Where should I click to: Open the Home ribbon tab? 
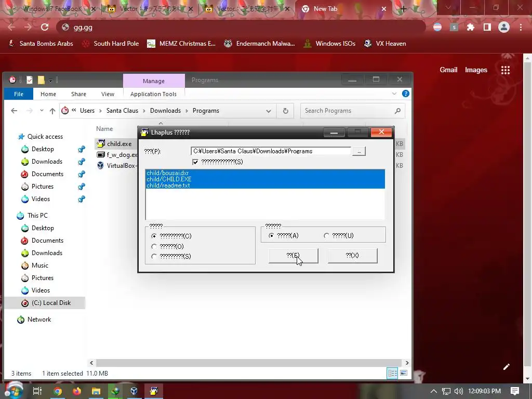(x=48, y=94)
